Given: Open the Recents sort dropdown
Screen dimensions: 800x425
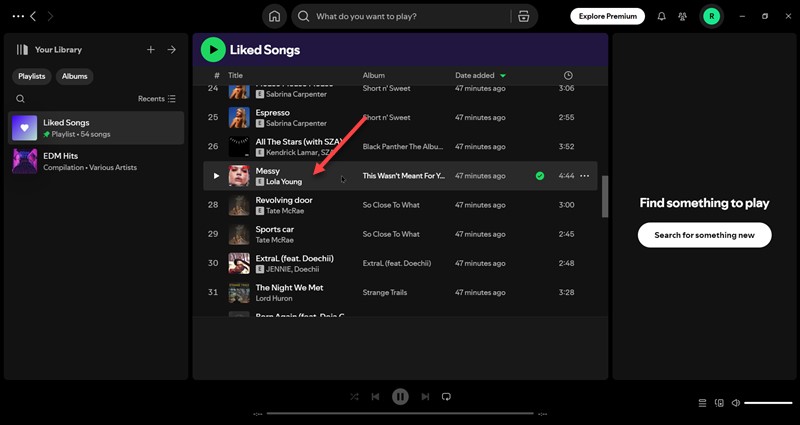Looking at the screenshot, I should coord(157,99).
